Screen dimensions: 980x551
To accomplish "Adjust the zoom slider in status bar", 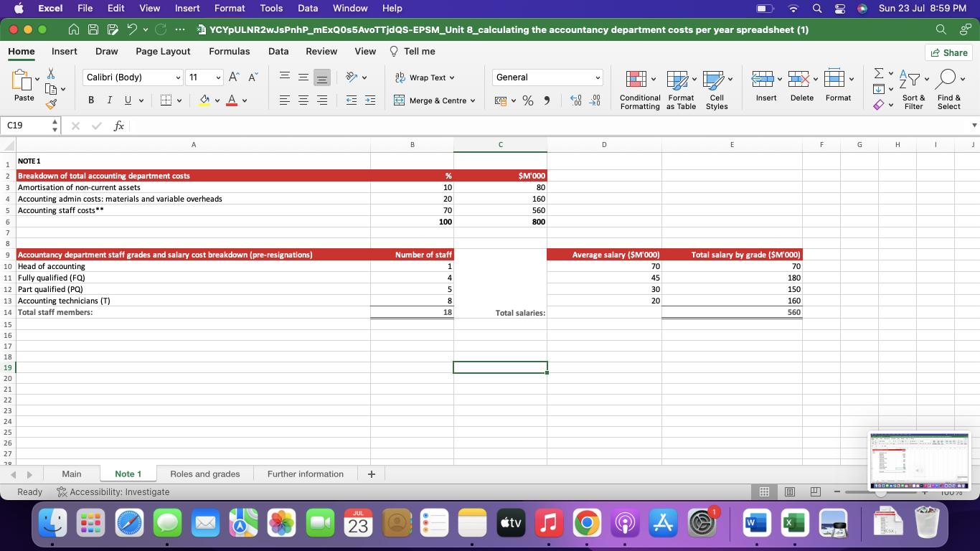I will (880, 492).
